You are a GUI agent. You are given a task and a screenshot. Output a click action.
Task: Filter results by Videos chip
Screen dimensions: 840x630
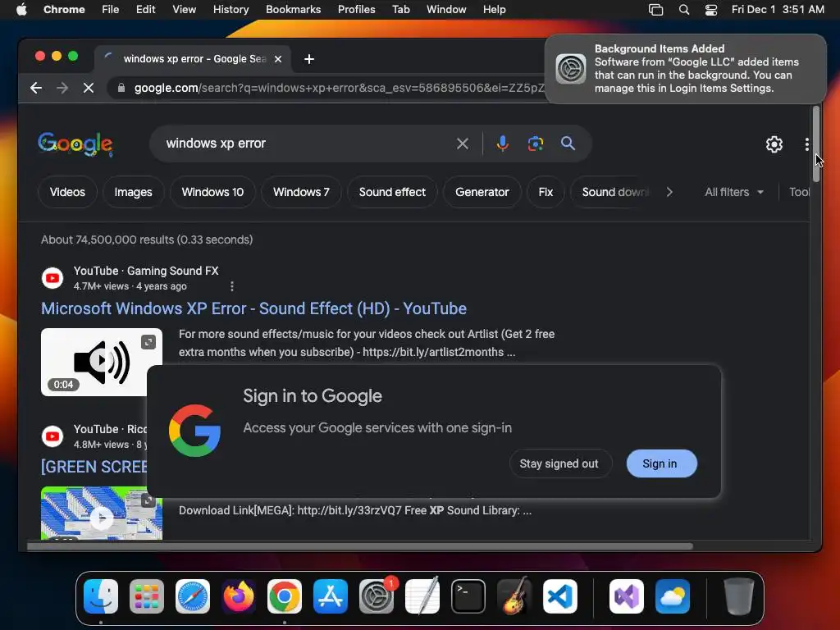[67, 192]
